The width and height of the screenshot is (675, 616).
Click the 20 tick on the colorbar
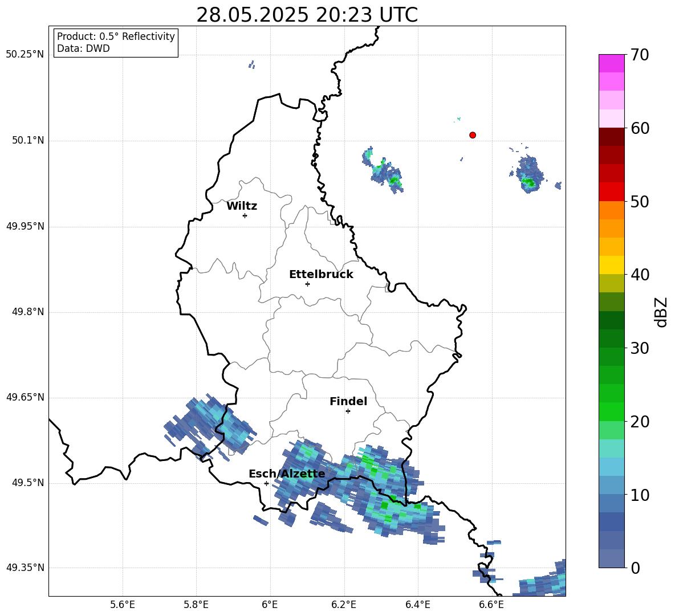point(640,422)
